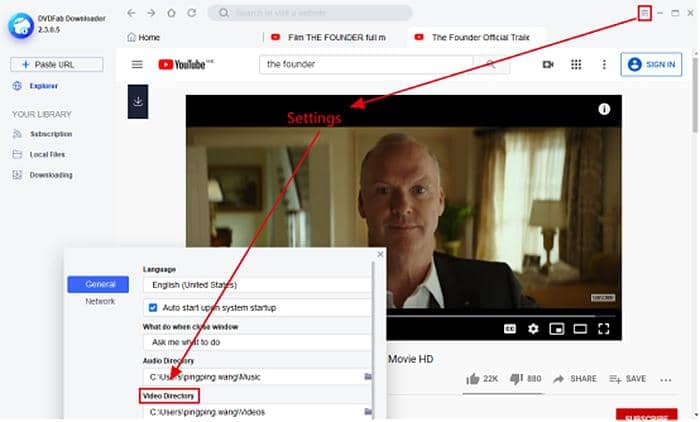700x422 pixels.
Task: Open Explorer in the sidebar
Action: pos(35,86)
